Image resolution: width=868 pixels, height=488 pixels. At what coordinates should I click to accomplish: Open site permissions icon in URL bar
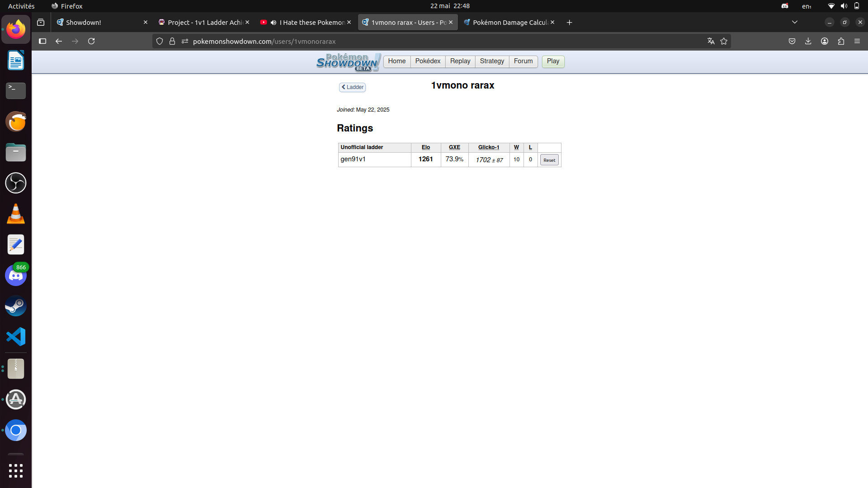point(185,41)
